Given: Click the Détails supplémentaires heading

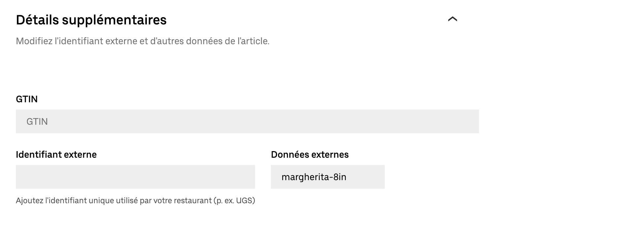Looking at the screenshot, I should coord(91,20).
